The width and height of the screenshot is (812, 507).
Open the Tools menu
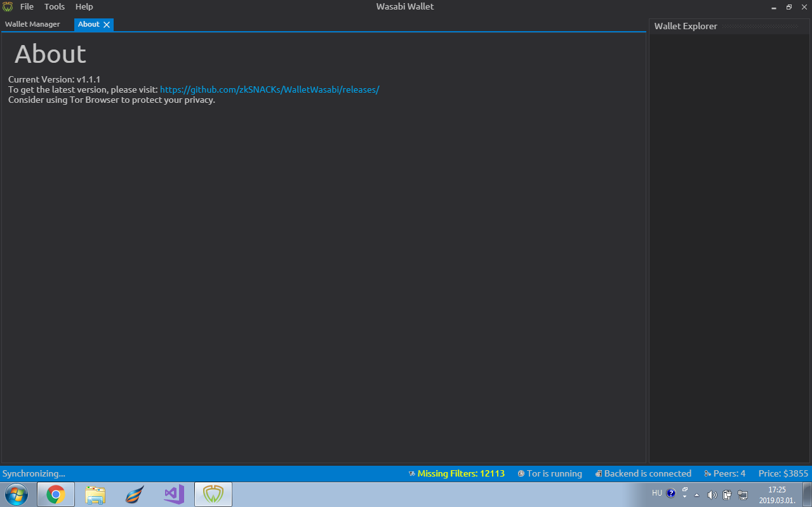pyautogui.click(x=55, y=7)
